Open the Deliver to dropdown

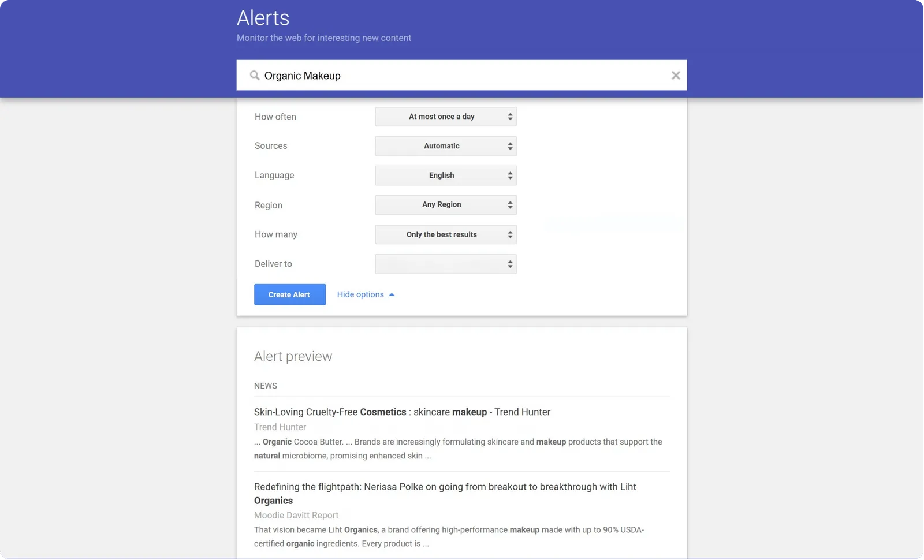tap(445, 264)
